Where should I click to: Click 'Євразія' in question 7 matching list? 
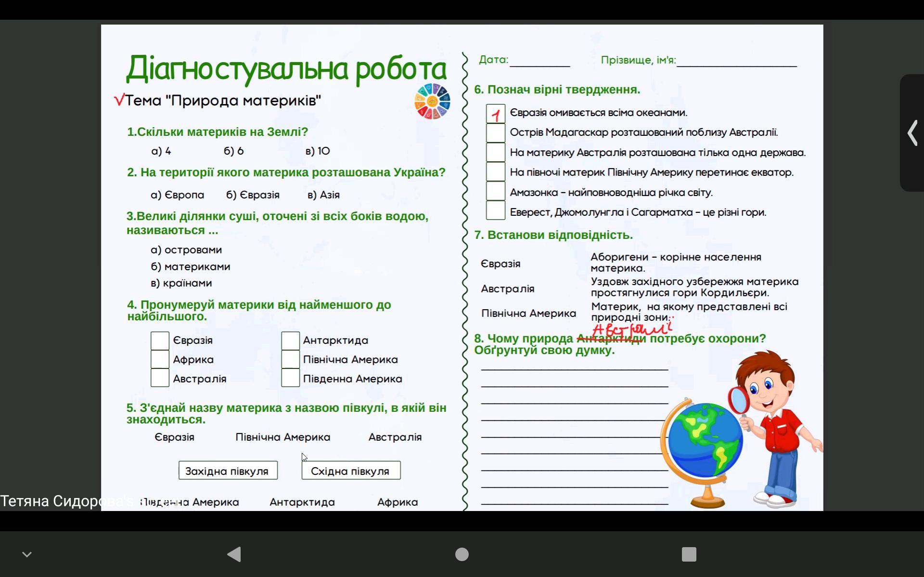pyautogui.click(x=500, y=264)
